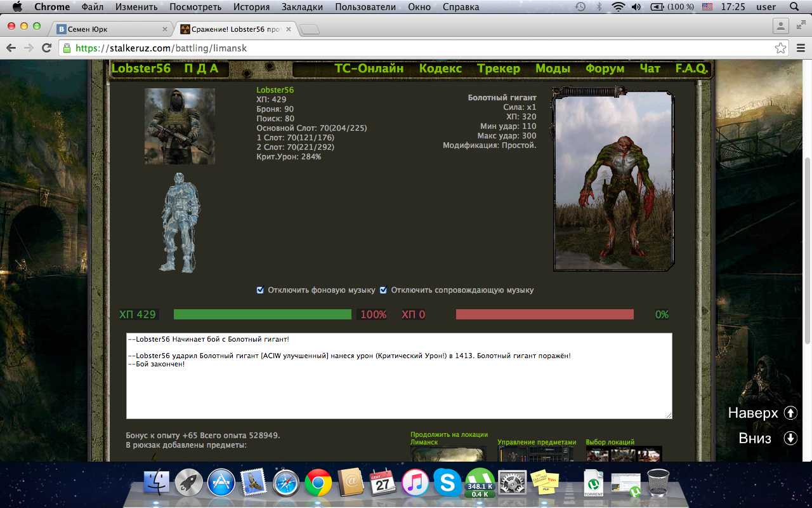Open the П Д А link
The width and height of the screenshot is (812, 508).
pyautogui.click(x=201, y=69)
